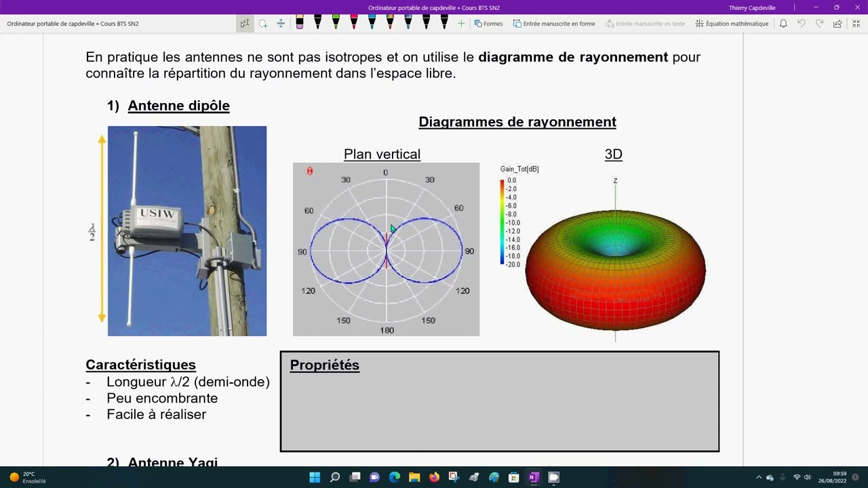
Task: Activate the lasso selection tool
Action: coord(263,23)
